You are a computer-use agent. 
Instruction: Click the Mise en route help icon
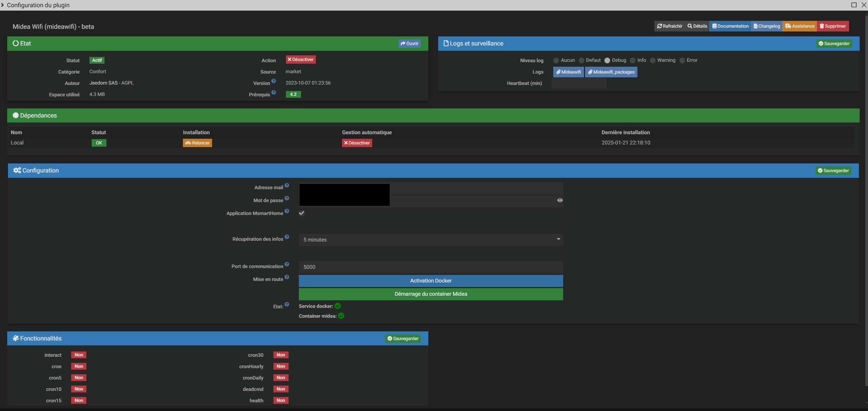pos(287,277)
